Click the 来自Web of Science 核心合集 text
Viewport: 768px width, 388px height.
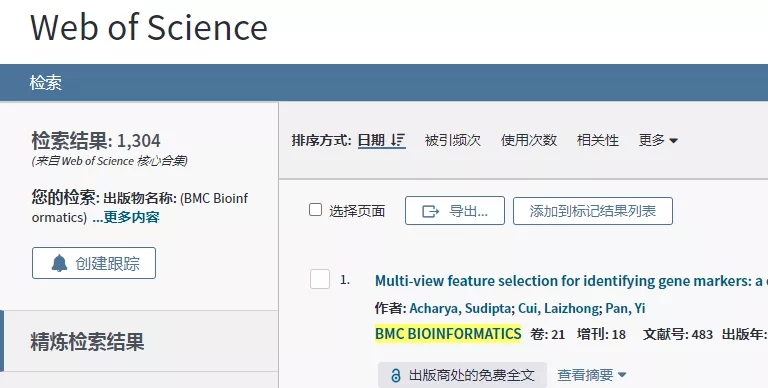[x=110, y=161]
